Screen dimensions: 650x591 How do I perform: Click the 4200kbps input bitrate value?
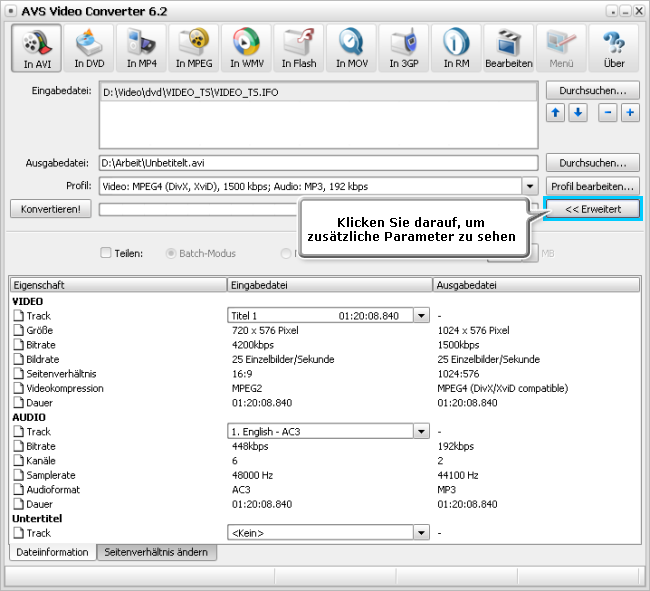point(253,345)
